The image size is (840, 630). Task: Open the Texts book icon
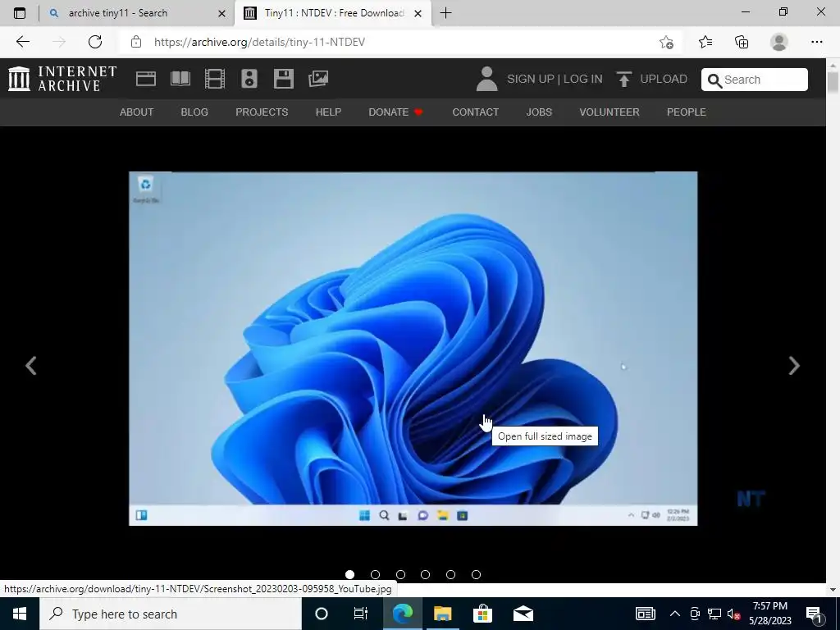pos(180,79)
